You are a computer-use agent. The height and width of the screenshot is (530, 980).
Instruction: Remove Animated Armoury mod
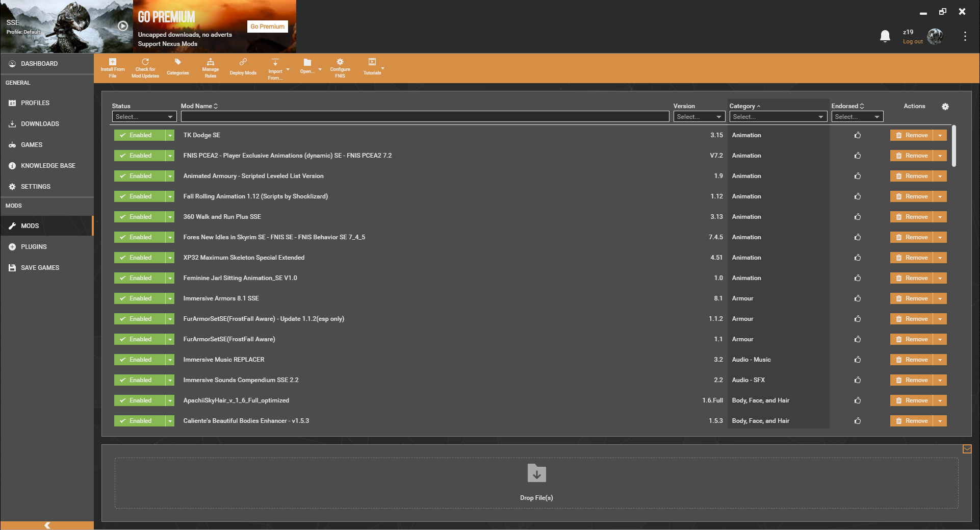(x=912, y=176)
